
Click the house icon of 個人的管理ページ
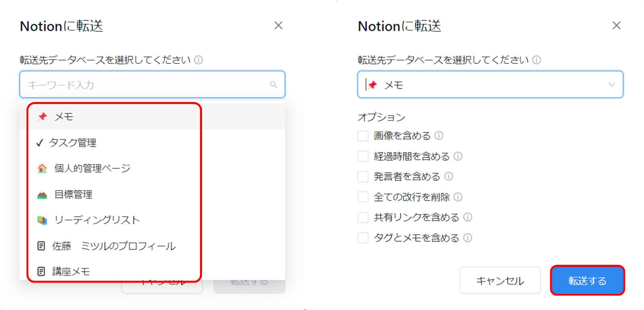tap(42, 168)
